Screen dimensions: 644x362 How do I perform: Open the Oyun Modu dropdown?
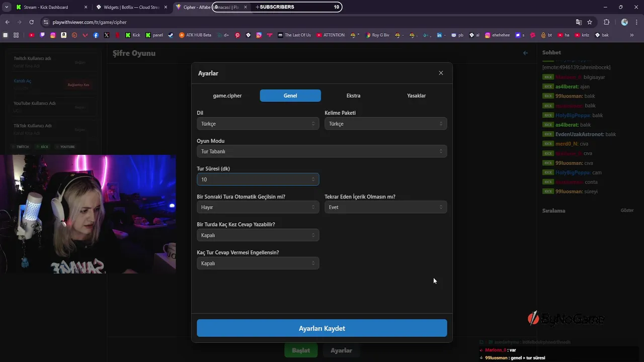pyautogui.click(x=321, y=151)
